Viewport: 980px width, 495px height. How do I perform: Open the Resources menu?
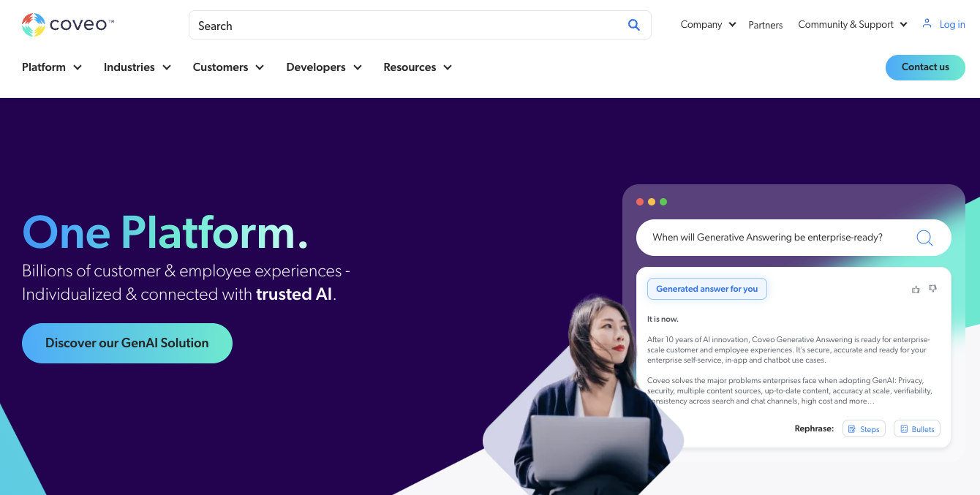418,67
